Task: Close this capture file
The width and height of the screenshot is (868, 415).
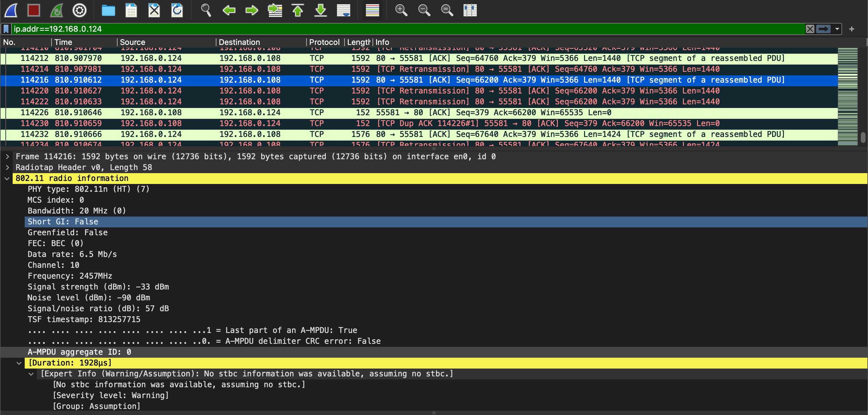Action: point(154,10)
